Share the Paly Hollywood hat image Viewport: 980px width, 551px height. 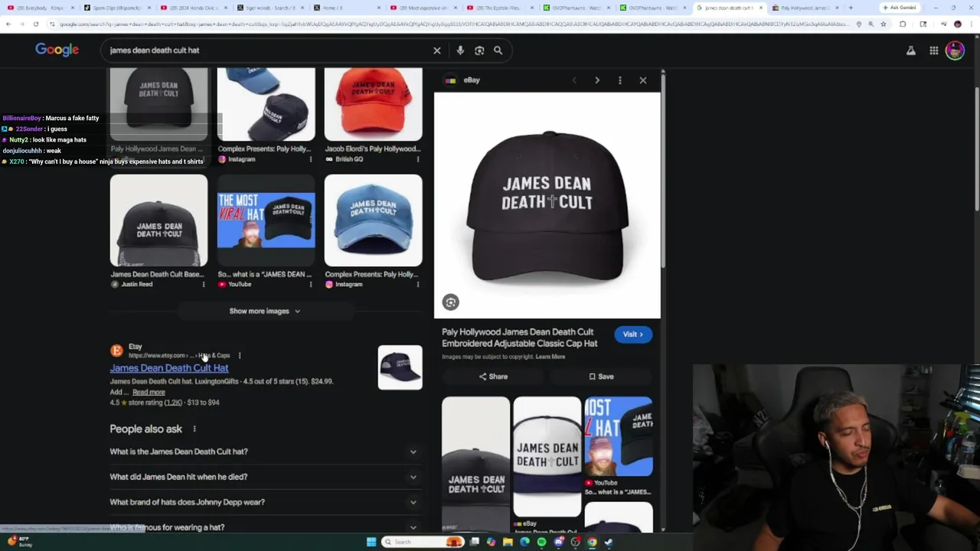(493, 377)
